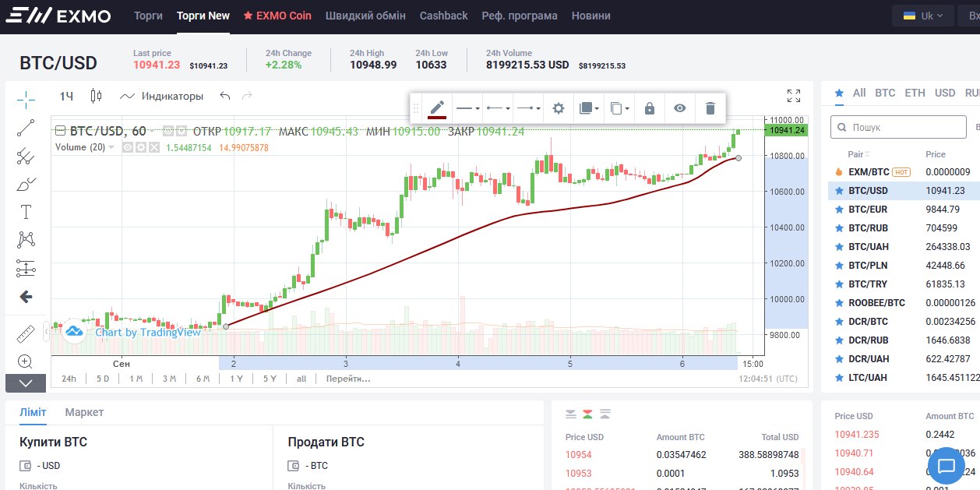Screen dimensions: 980x490
Task: Select the ruler measure tool
Action: tap(26, 333)
